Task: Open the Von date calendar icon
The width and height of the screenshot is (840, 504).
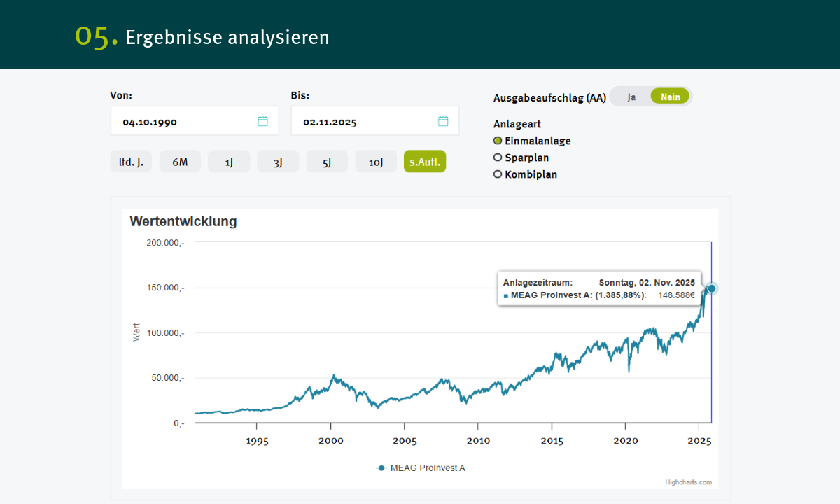Action: pyautogui.click(x=262, y=121)
